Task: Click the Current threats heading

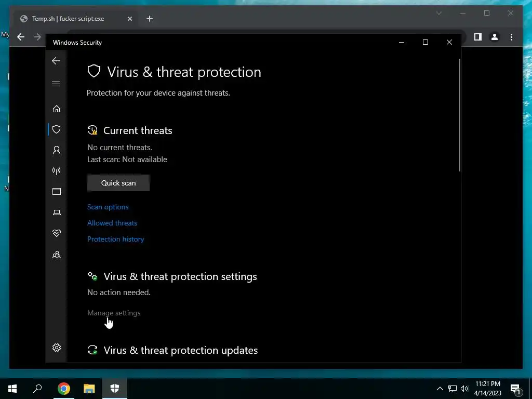Action: click(138, 130)
